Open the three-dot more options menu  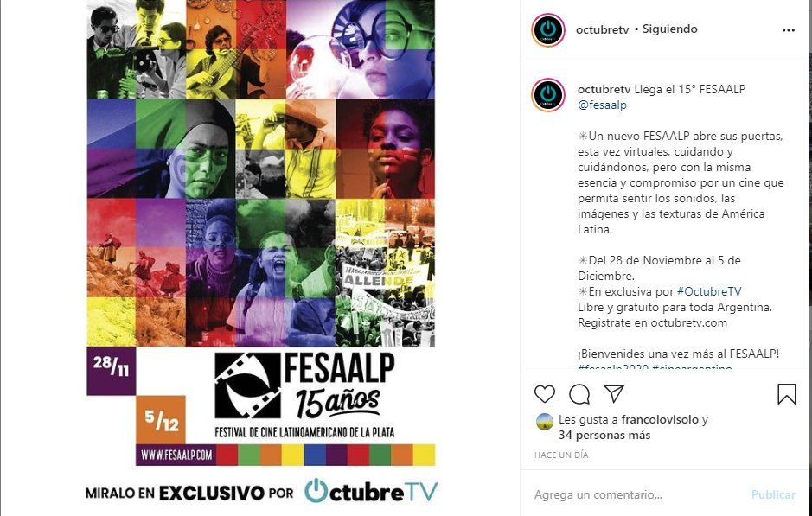(x=788, y=30)
